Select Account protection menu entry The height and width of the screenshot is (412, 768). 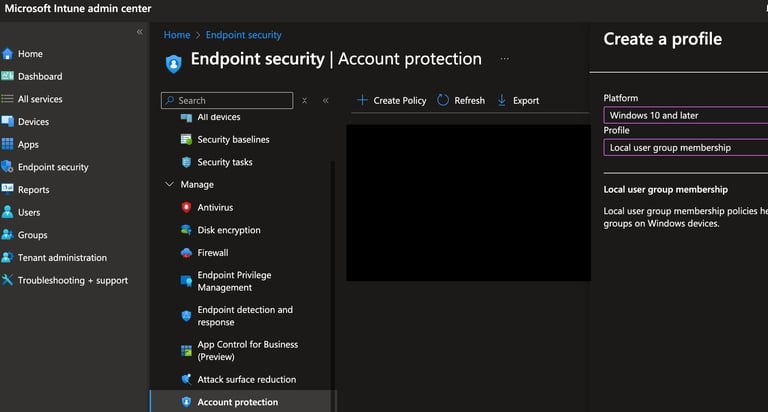[x=238, y=402]
